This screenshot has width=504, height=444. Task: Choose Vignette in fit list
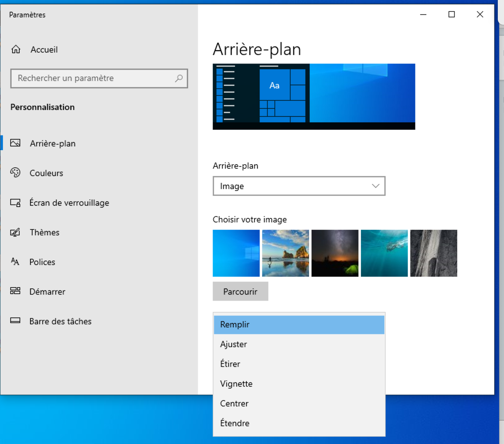[x=299, y=384]
